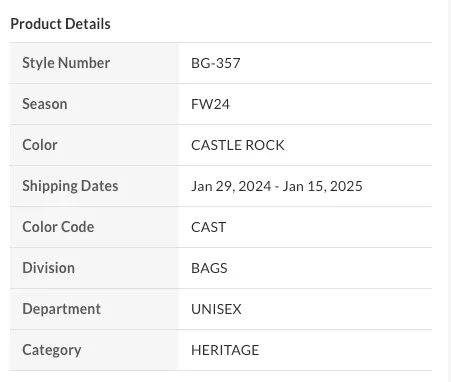Viewport: 451px width, 382px height.
Task: Select the Department label cell
Action: (94, 309)
